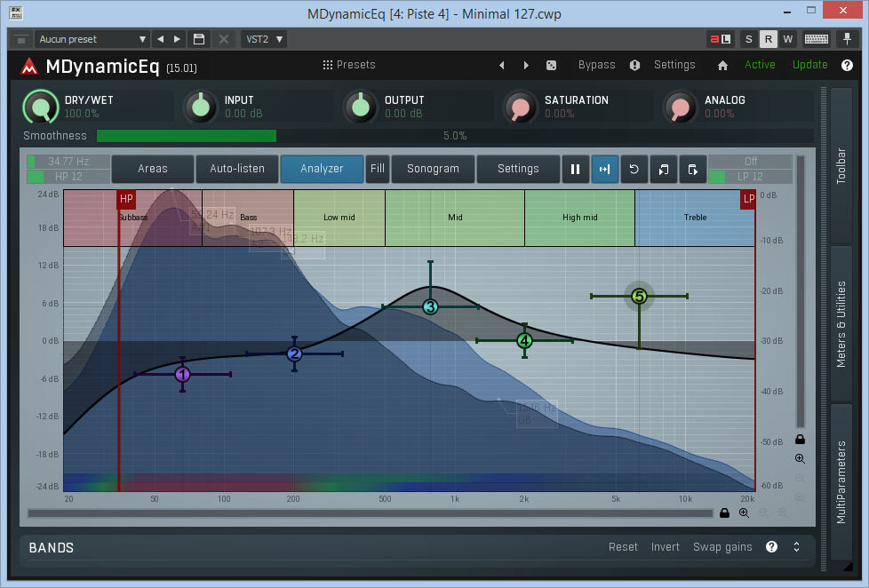This screenshot has height=588, width=869.
Task: Toggle the W automation write button
Action: 787,39
